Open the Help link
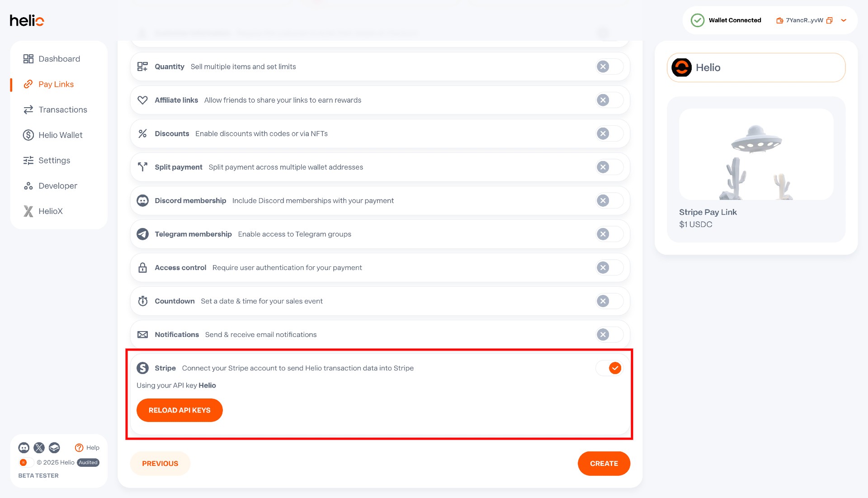 [x=87, y=447]
